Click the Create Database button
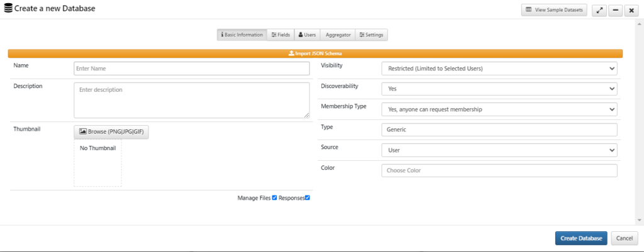Image resolution: width=644 pixels, height=252 pixels. pos(581,238)
